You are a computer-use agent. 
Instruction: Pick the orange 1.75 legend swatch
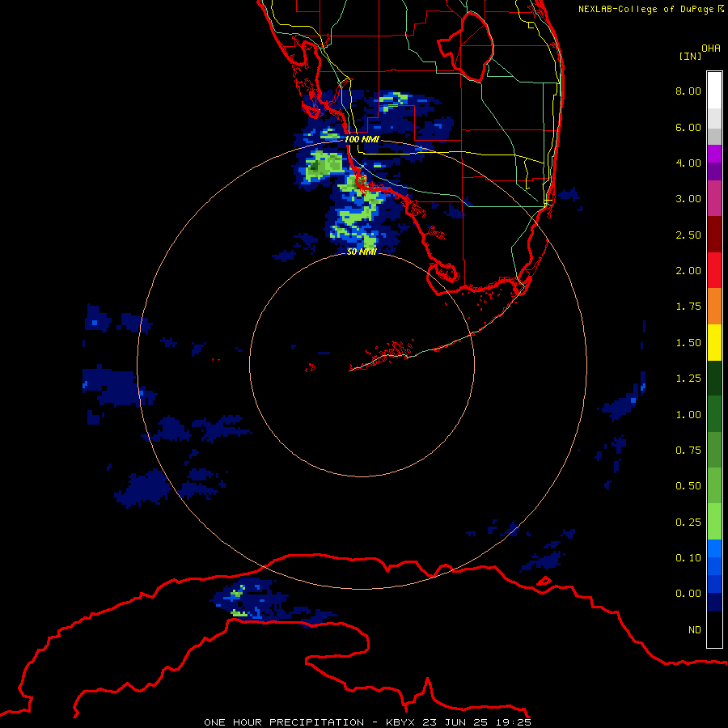714,307
